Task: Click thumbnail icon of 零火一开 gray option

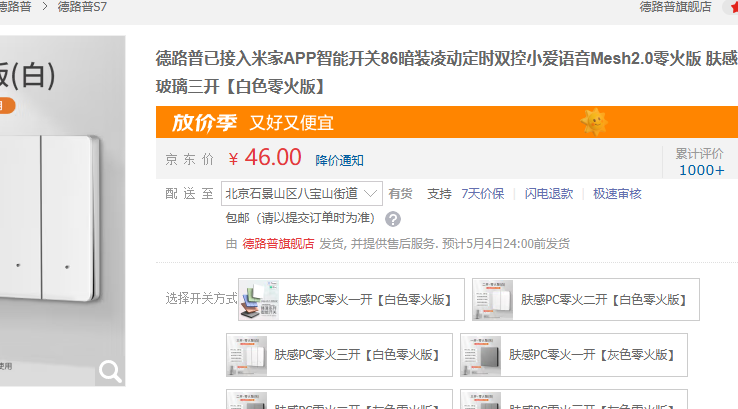Action: coord(481,354)
